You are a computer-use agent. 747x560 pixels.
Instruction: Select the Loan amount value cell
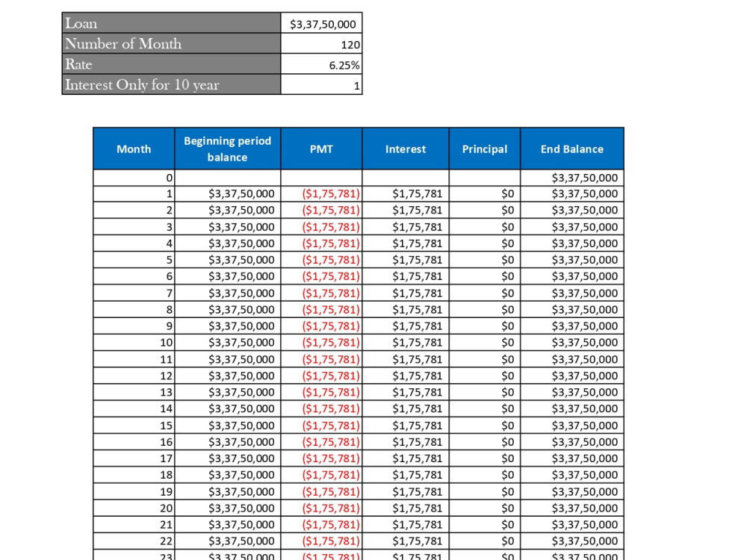[321, 23]
